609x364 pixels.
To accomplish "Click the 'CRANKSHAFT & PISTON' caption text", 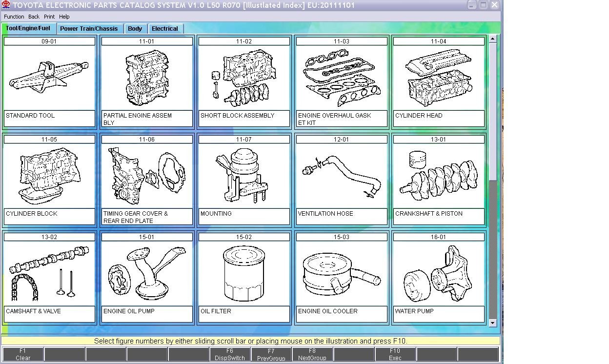I will tap(429, 214).
